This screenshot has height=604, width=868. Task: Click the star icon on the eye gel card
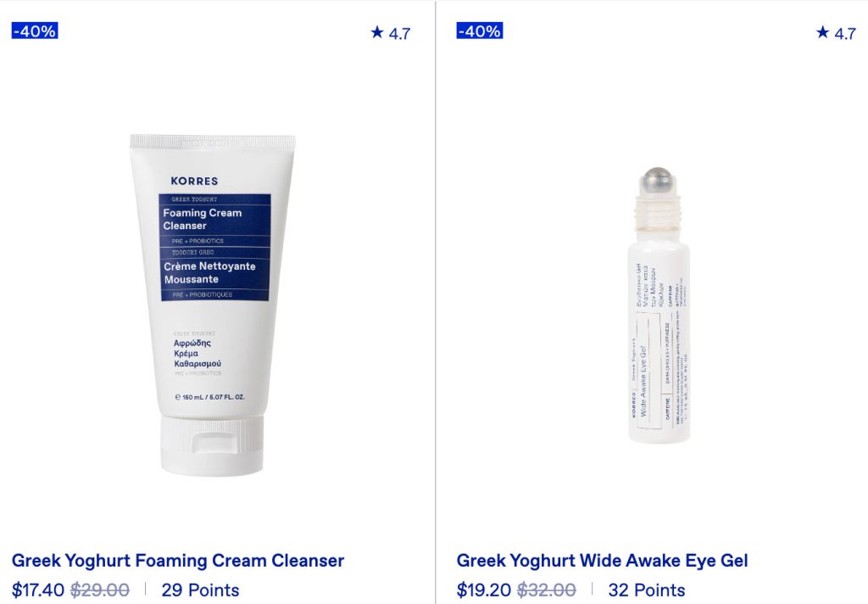click(x=822, y=32)
